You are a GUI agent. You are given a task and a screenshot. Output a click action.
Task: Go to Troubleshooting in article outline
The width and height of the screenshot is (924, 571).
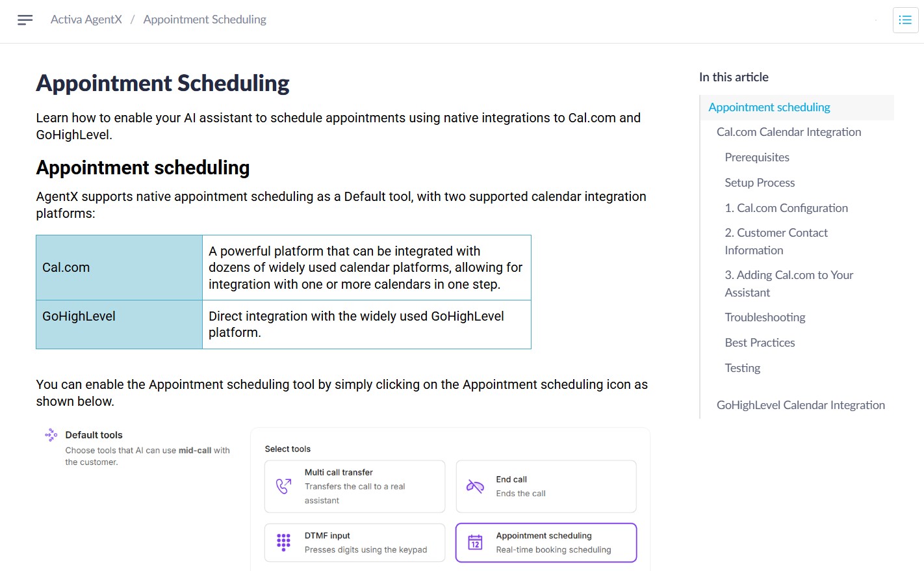click(x=765, y=317)
